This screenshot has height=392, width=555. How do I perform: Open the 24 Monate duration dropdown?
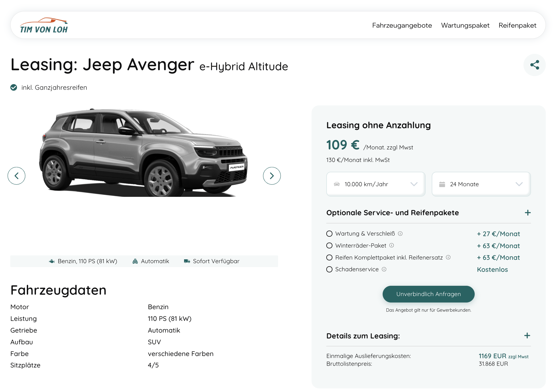(481, 184)
